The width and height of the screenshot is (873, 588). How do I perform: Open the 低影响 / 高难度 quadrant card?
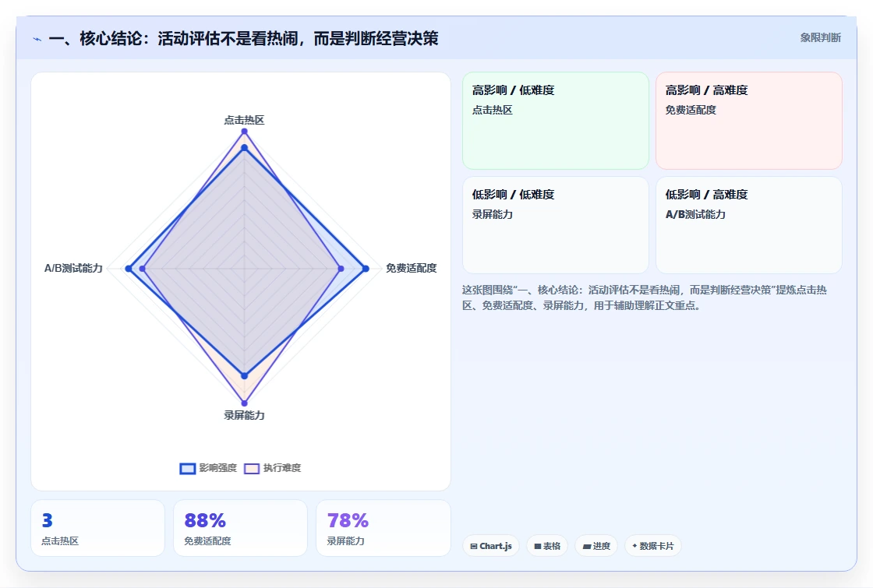coord(749,225)
